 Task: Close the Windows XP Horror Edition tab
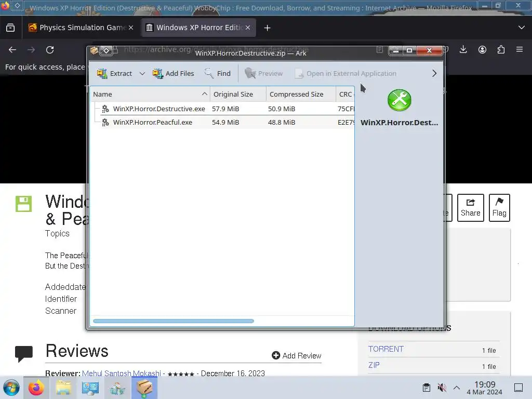coord(248,28)
